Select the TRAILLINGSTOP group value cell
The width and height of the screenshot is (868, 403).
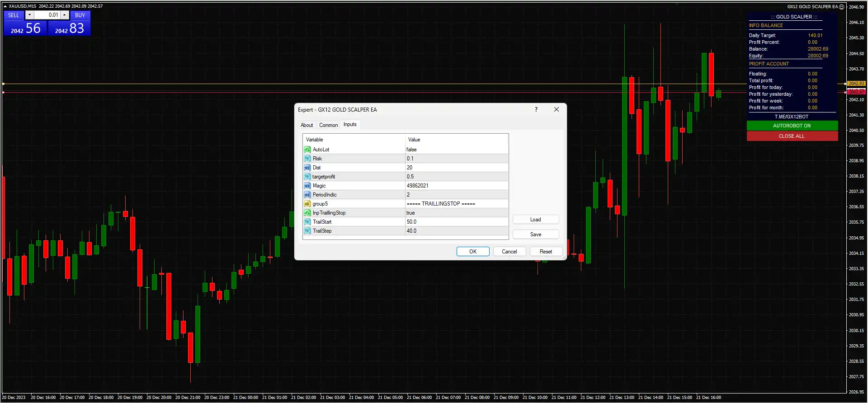(457, 204)
